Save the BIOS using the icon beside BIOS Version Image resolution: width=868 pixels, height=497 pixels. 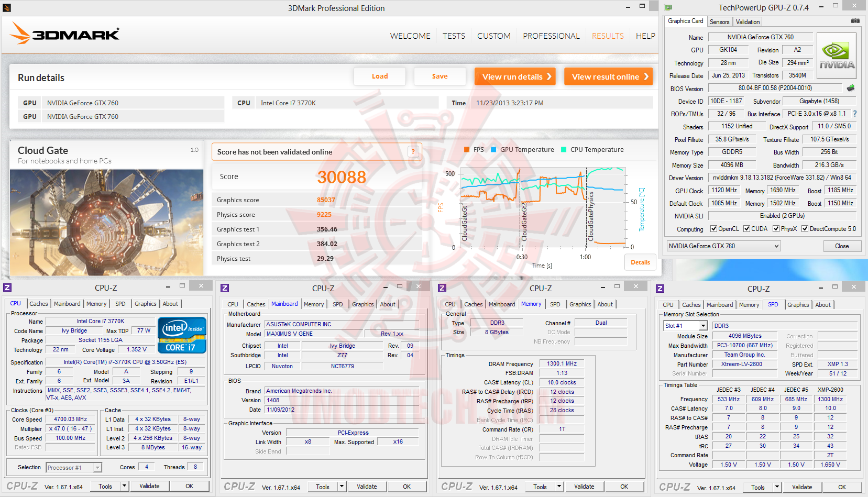851,88
